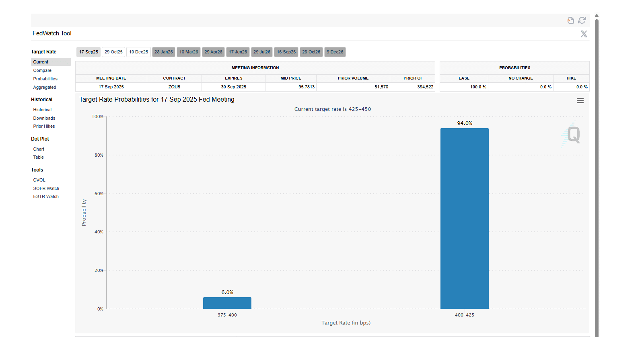Open the Dot Plot Chart
This screenshot has width=644, height=337.
point(39,149)
